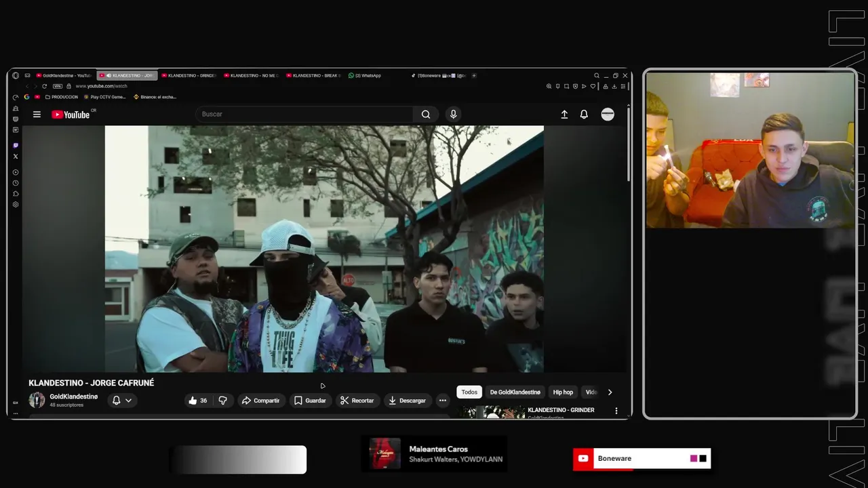Screen dimensions: 868x488
Task: Show more filter chips with the right arrow
Action: (610, 392)
